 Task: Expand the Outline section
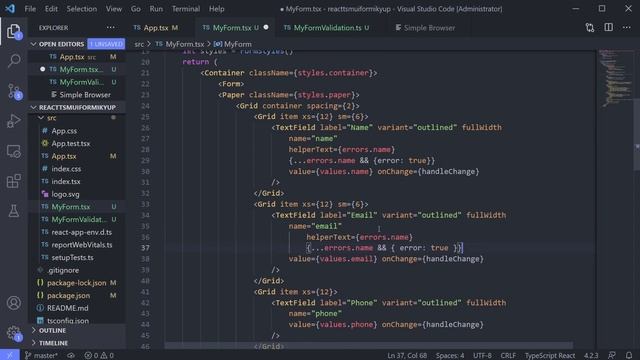click(77, 330)
